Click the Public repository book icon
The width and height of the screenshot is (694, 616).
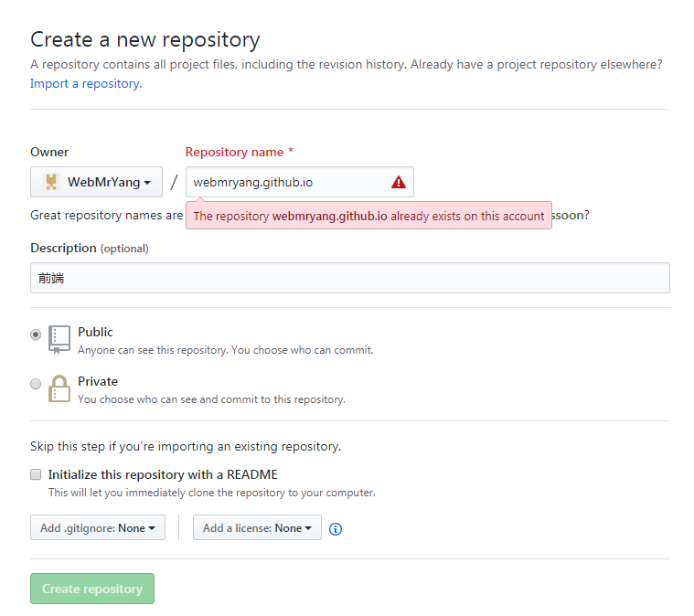point(59,339)
